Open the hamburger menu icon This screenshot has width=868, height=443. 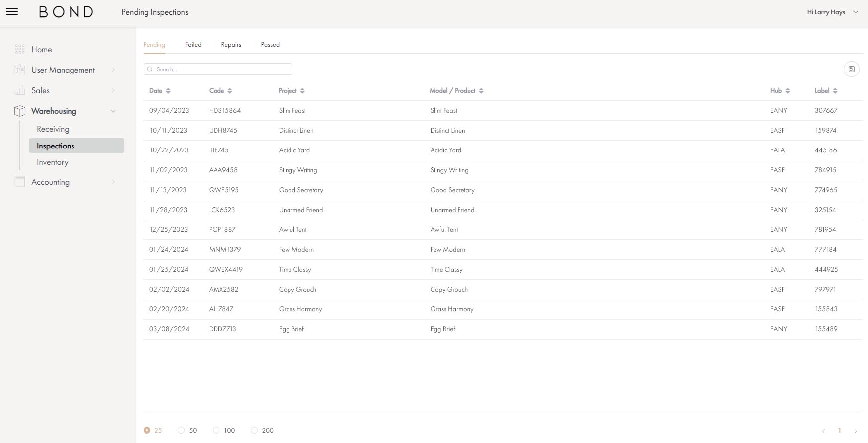point(12,12)
